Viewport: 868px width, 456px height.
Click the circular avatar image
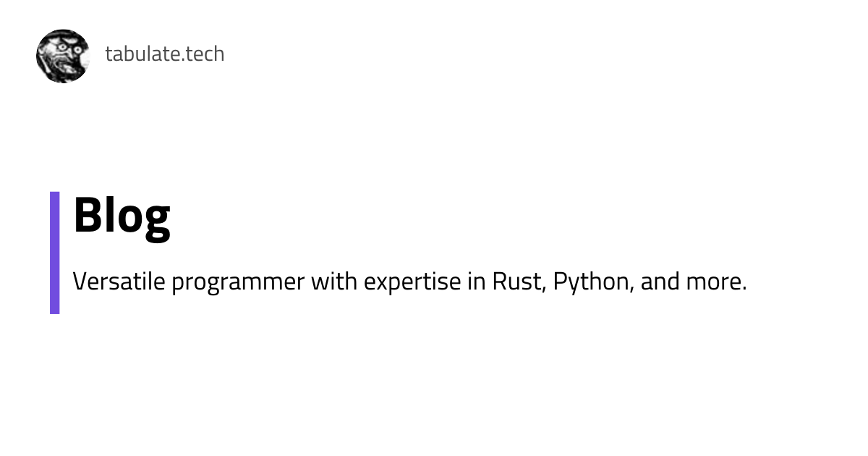[x=63, y=56]
